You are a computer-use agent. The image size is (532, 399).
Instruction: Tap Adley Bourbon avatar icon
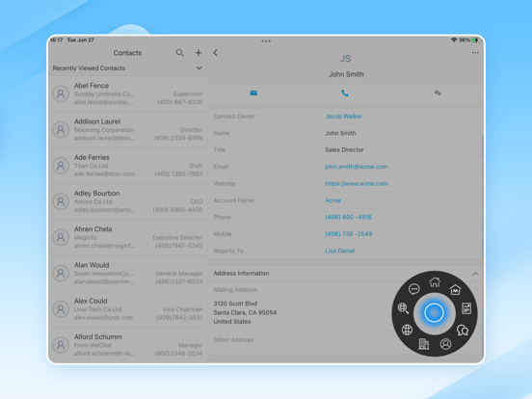click(61, 201)
